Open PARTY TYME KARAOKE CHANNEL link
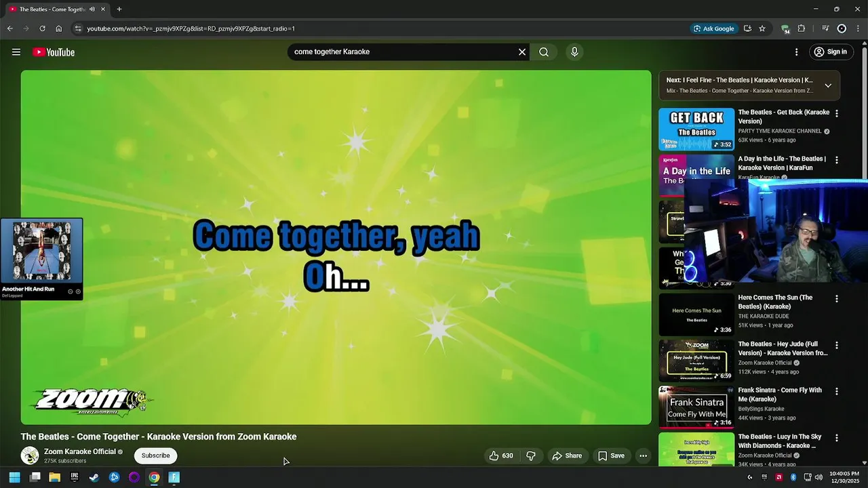868x488 pixels. coord(780,131)
